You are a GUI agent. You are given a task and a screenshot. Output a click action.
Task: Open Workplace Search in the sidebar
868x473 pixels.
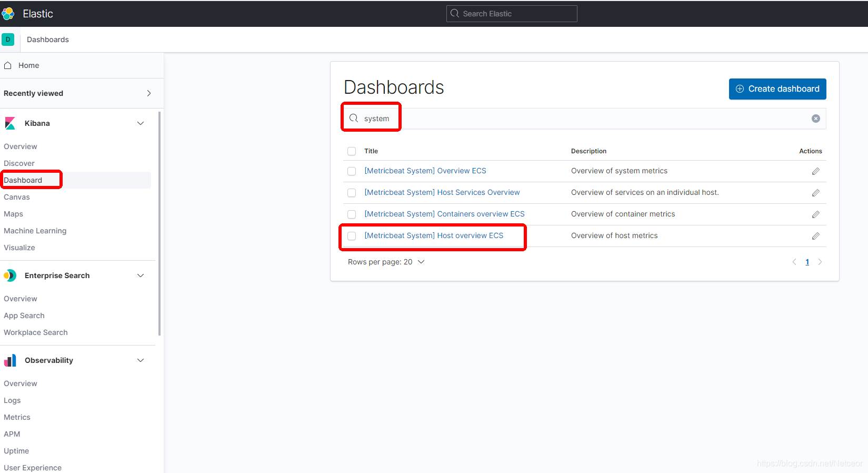point(36,332)
